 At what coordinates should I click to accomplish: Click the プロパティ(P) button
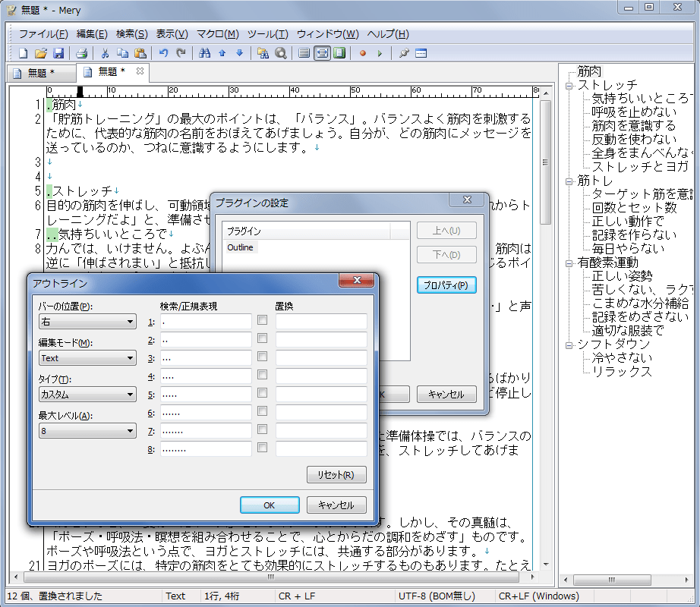[446, 285]
